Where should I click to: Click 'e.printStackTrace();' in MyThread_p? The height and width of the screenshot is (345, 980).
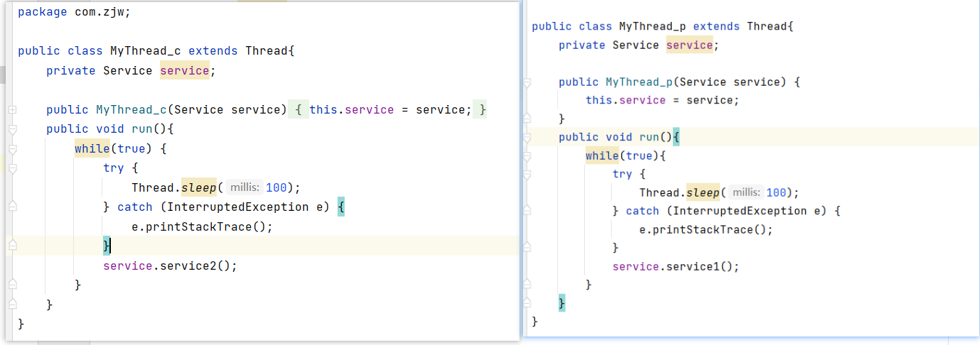point(706,229)
